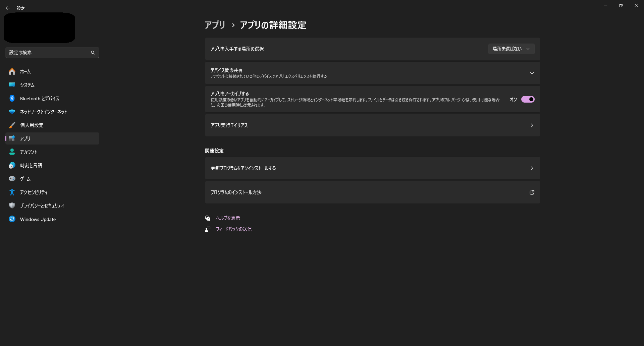Screen dimensions: 644x346
Task: Go to ホーム in sidebar
Action: 52,71
